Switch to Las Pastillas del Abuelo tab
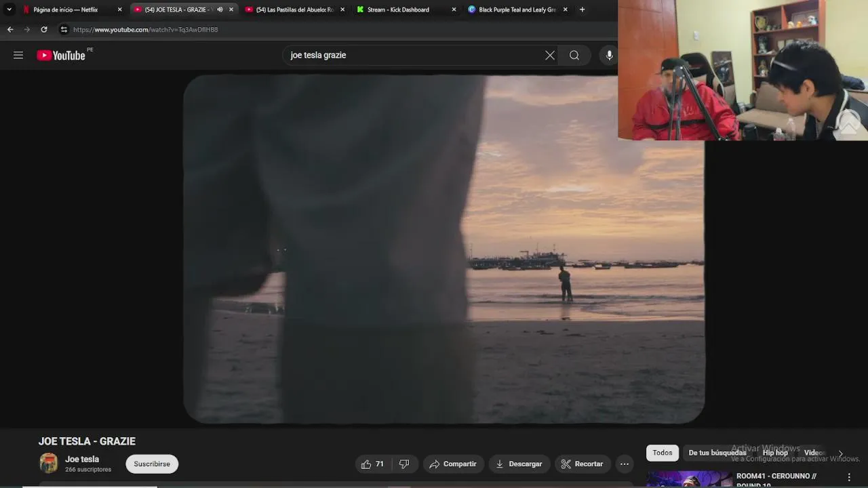The width and height of the screenshot is (868, 488). pos(294,9)
